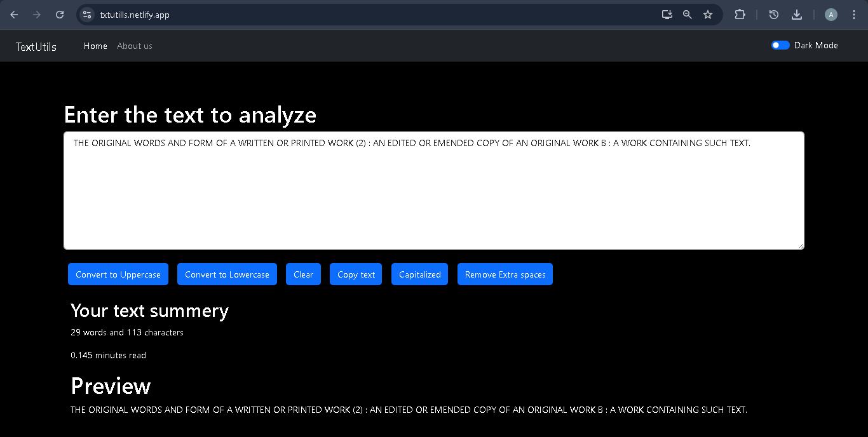Click the Remove Extra spaces button
Image resolution: width=868 pixels, height=437 pixels.
click(505, 274)
